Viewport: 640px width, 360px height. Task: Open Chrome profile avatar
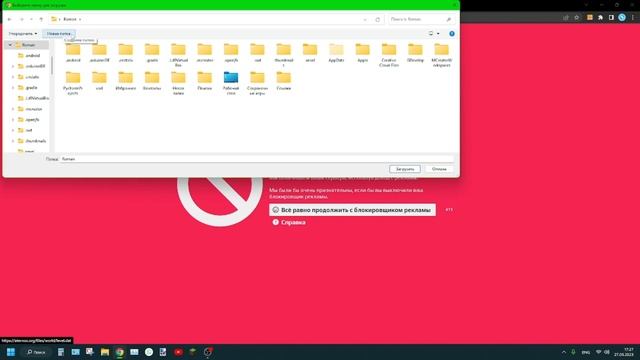(x=622, y=17)
